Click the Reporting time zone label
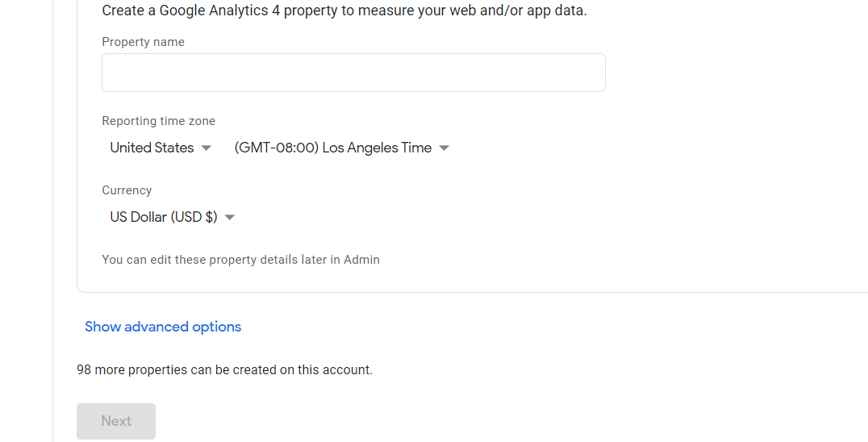 pyautogui.click(x=158, y=121)
